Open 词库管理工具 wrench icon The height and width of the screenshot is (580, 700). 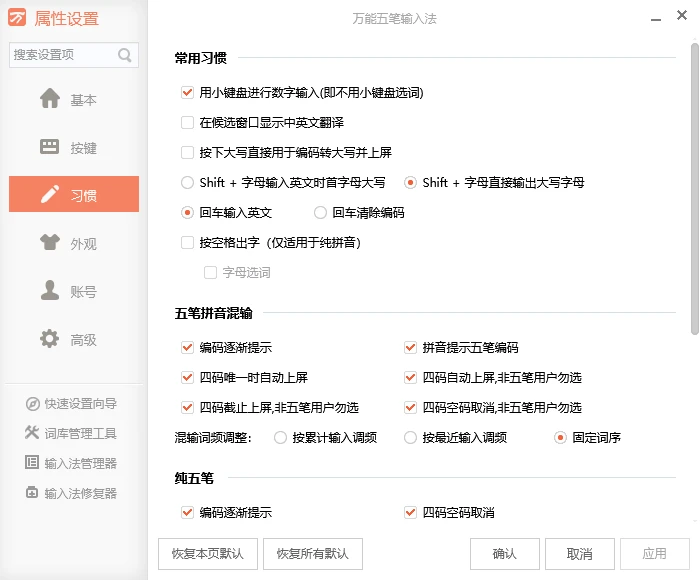(x=32, y=433)
